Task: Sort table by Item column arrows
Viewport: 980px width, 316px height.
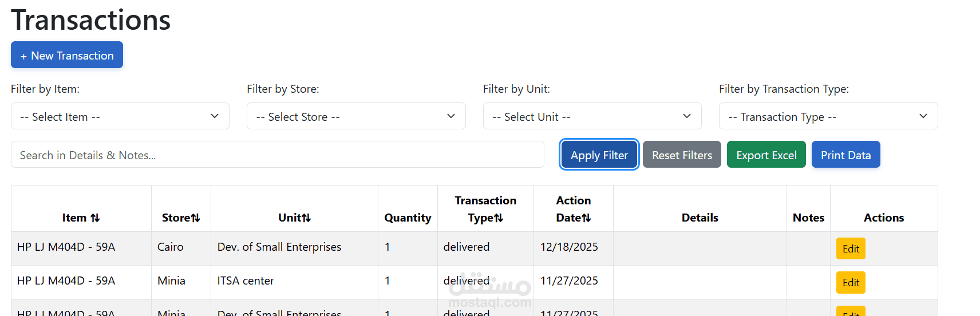Action: [95, 218]
